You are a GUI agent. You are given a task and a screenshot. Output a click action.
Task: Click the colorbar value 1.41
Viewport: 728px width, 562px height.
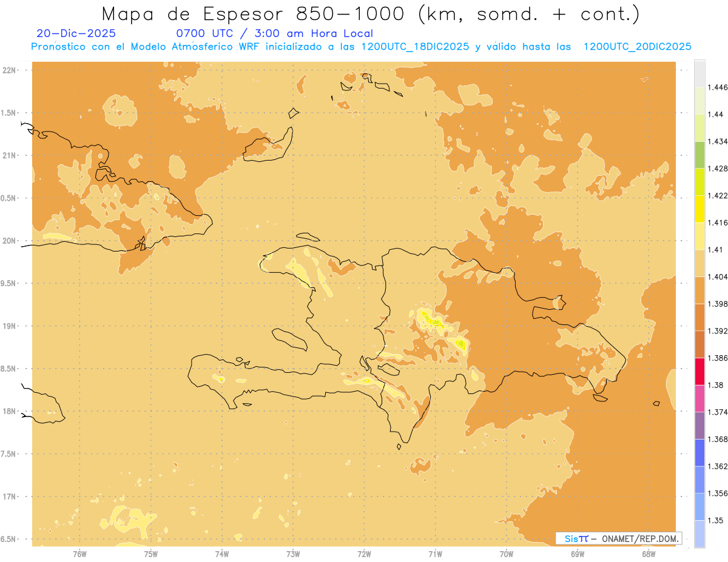(716, 250)
